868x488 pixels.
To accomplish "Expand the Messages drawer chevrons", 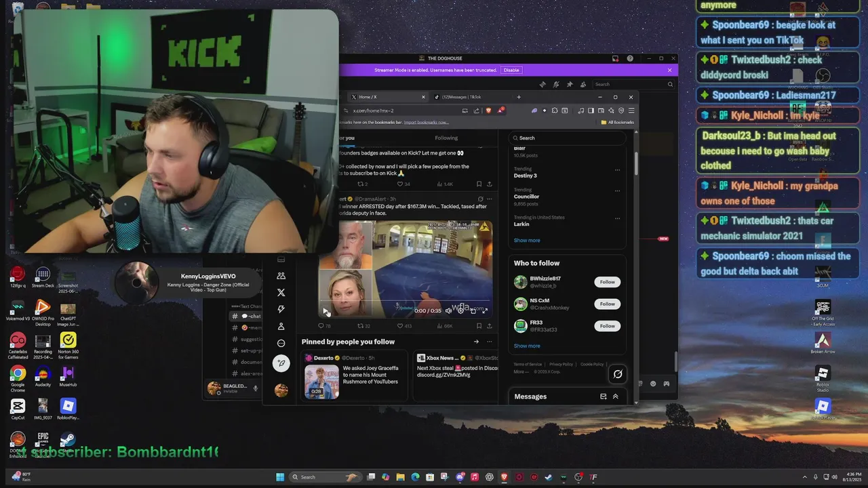I will click(x=616, y=396).
